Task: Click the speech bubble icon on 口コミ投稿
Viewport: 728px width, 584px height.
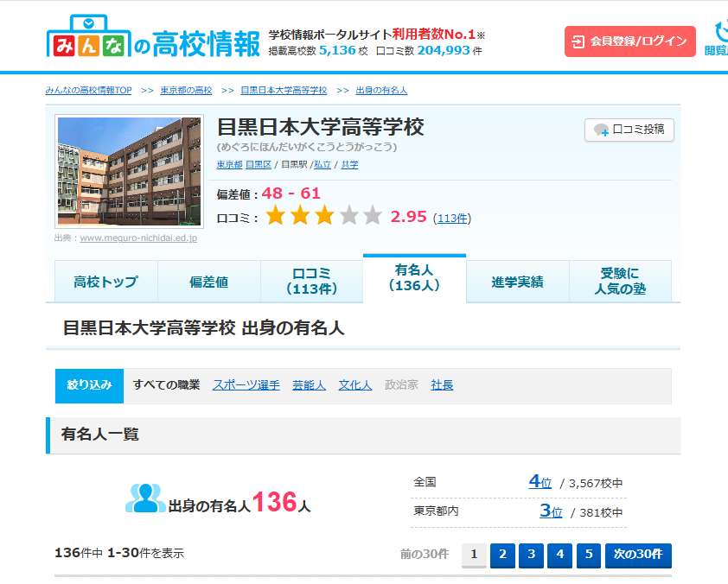Action: pos(601,130)
